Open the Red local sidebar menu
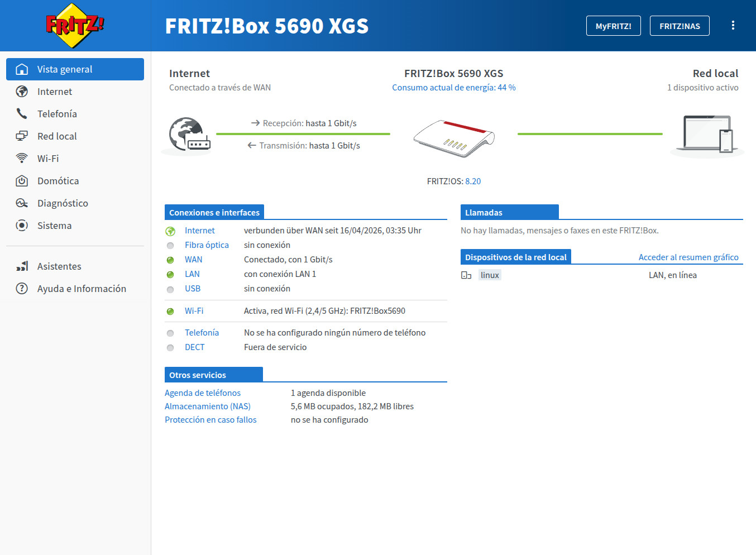The image size is (756, 555). click(75, 136)
